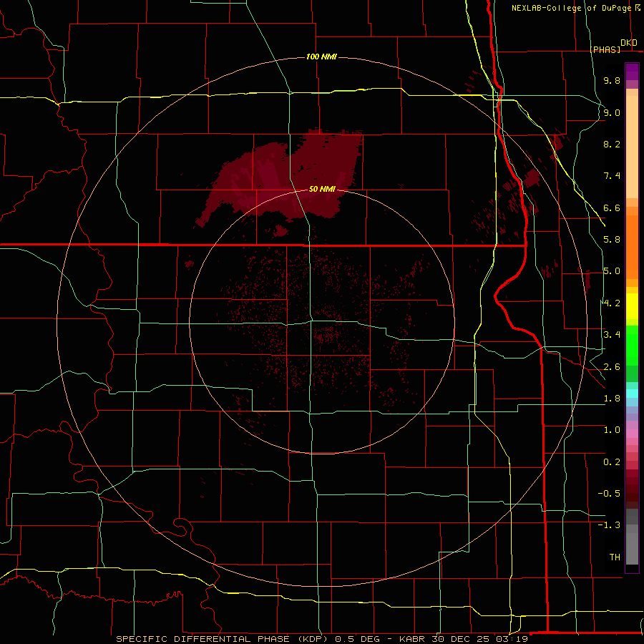Screen dimensions: 644x644
Task: Click the -0.5 scale label
Action: click(x=609, y=494)
